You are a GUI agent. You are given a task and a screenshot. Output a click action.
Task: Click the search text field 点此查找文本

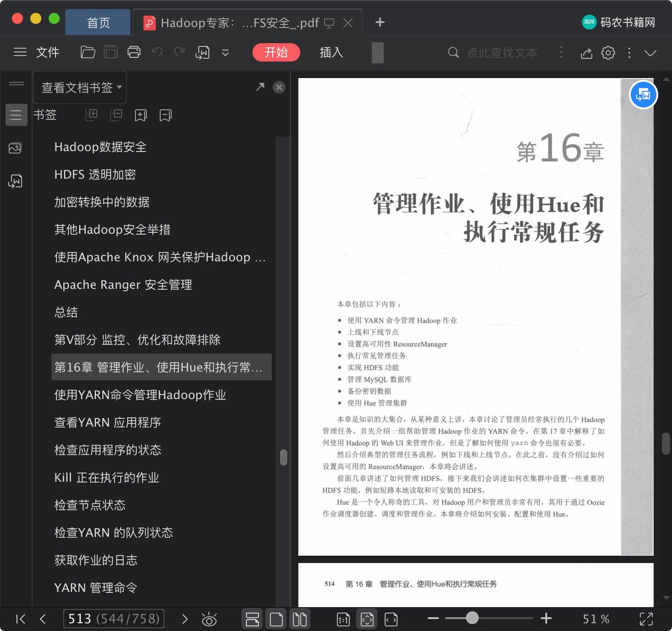[x=502, y=52]
